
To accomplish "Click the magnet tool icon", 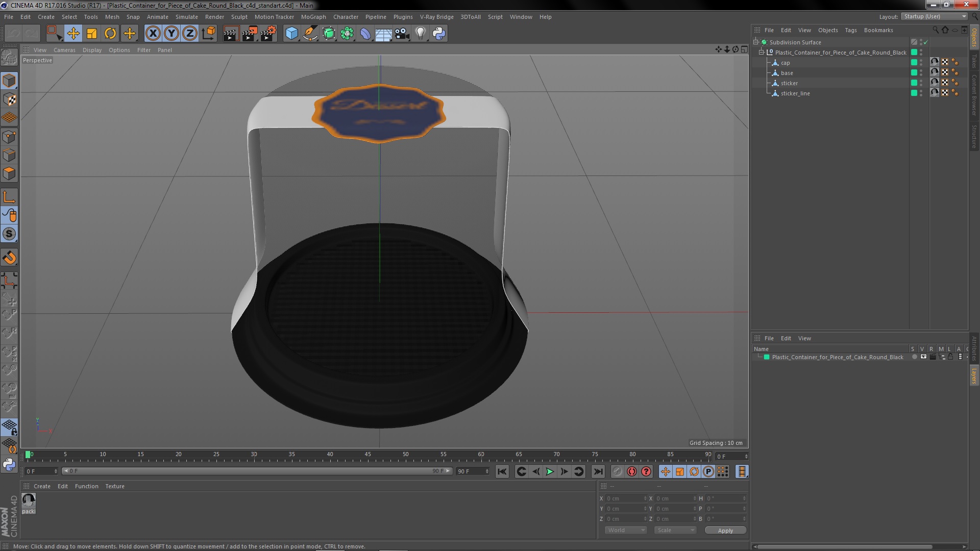I will point(9,258).
